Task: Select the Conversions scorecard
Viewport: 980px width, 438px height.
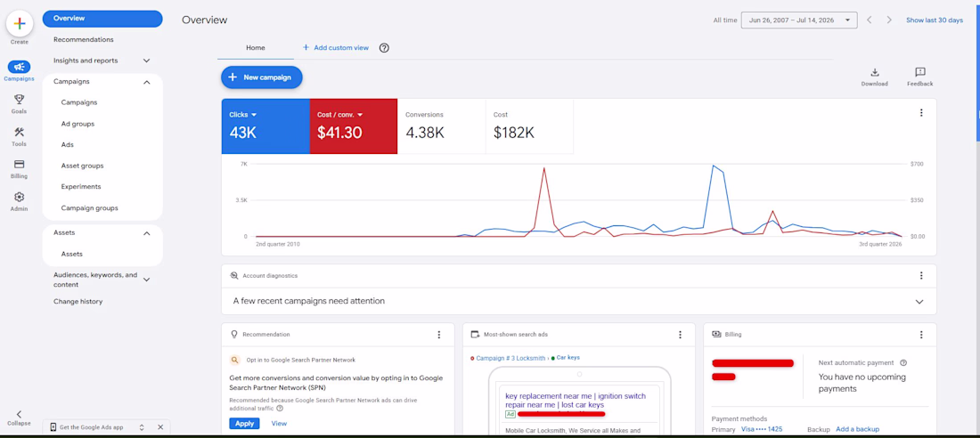Action: 442,126
